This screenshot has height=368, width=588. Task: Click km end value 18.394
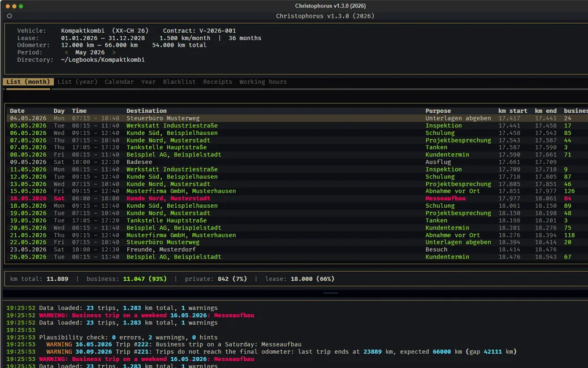click(x=546, y=235)
